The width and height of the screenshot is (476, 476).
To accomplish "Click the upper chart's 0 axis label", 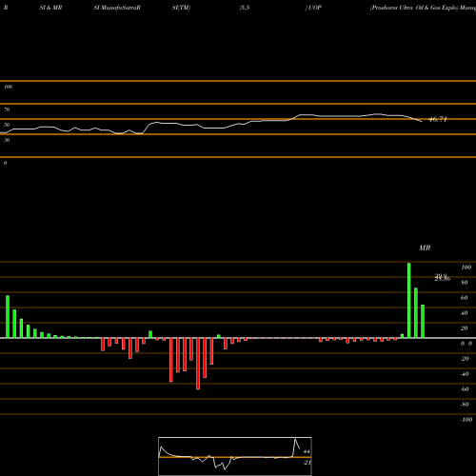I will tap(5, 163).
